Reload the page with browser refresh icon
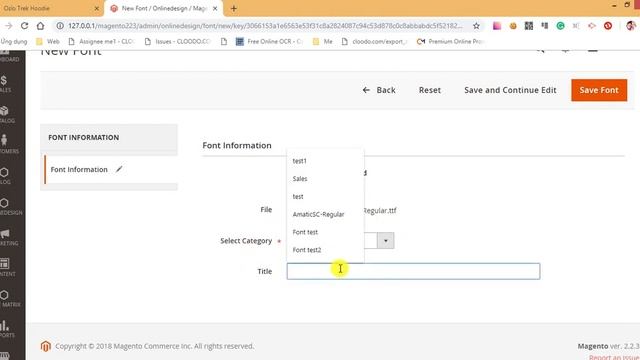The width and height of the screenshot is (640, 360). click(x=24, y=26)
